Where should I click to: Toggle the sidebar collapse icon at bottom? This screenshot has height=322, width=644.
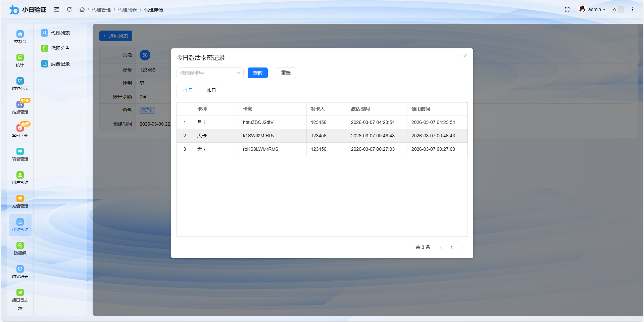click(x=20, y=310)
